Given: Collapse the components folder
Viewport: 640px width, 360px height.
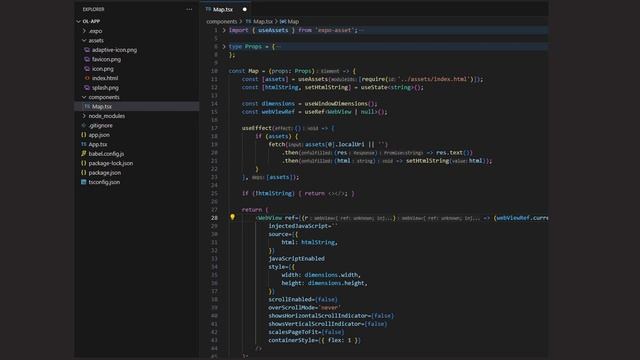Looking at the screenshot, I should tap(84, 97).
